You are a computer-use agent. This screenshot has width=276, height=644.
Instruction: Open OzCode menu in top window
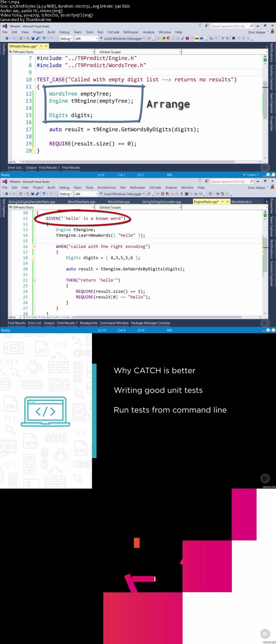[113, 32]
